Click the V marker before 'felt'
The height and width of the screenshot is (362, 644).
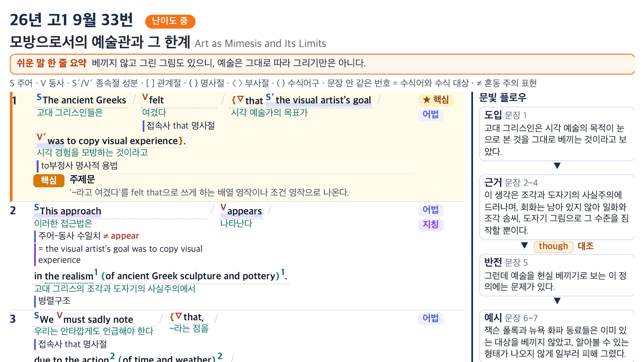[145, 97]
